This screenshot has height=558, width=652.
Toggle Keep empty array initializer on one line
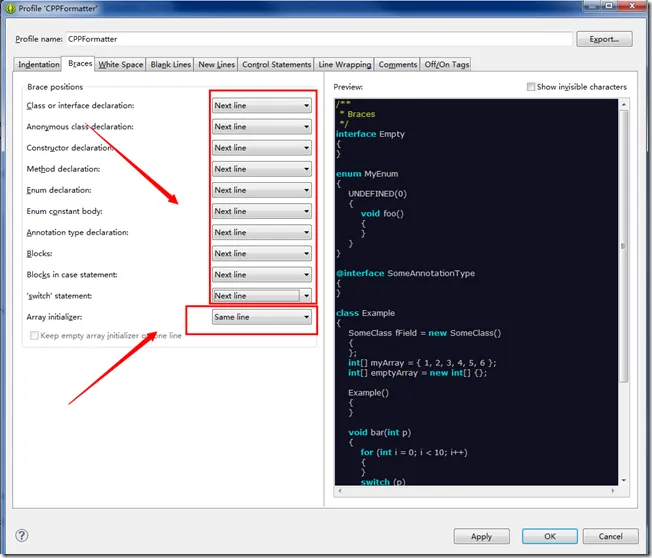tap(35, 335)
